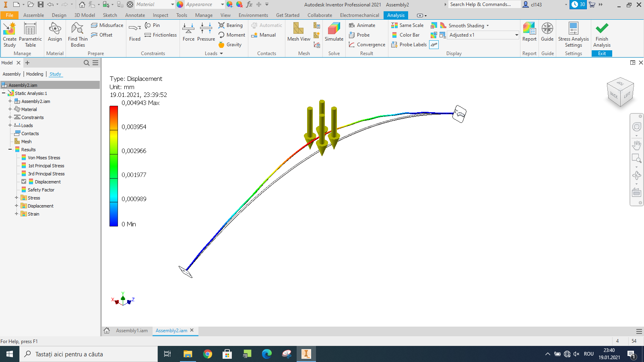Expand the Loads tree node

(x=10, y=125)
